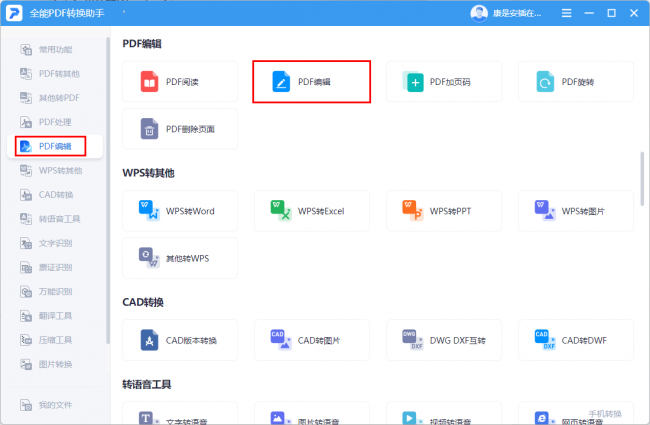Viewport: 650px width, 425px height.
Task: Select CAD转换 in the sidebar
Action: (x=55, y=195)
